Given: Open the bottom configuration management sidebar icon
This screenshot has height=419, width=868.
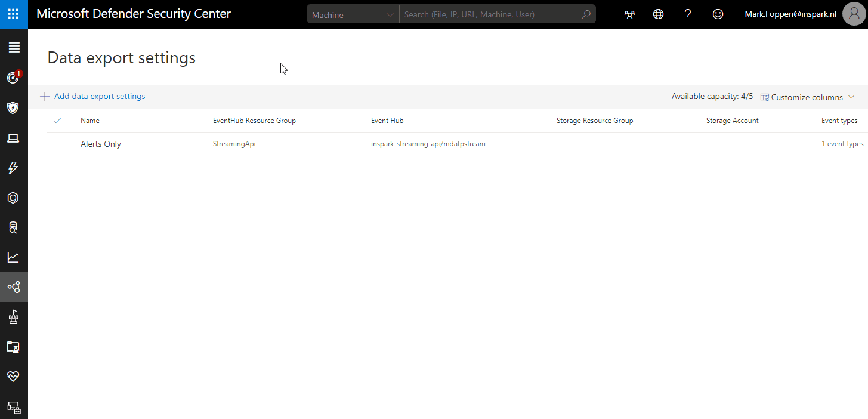Looking at the screenshot, I should (x=14, y=408).
